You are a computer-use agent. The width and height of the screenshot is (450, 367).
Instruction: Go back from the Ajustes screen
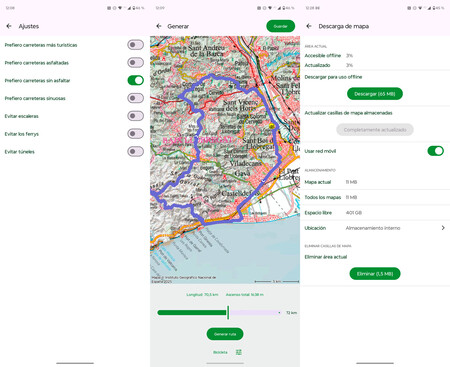pyautogui.click(x=9, y=26)
